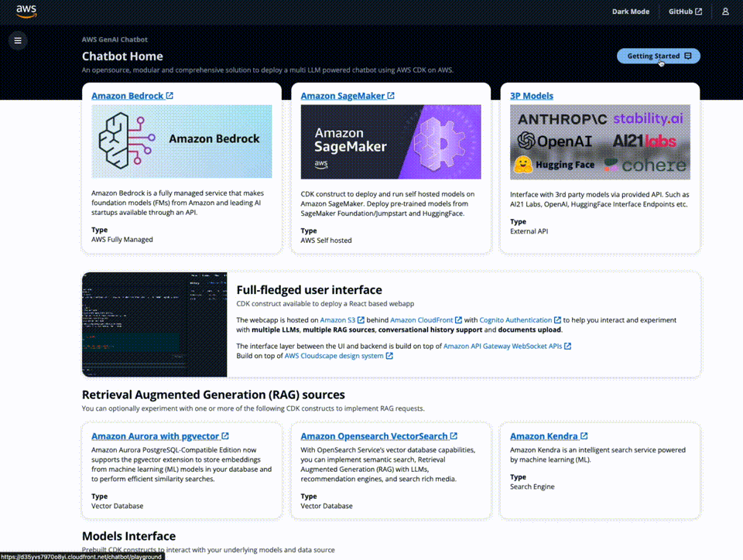Image resolution: width=743 pixels, height=560 pixels.
Task: Click the Full-fledged user interface heading
Action: click(309, 290)
